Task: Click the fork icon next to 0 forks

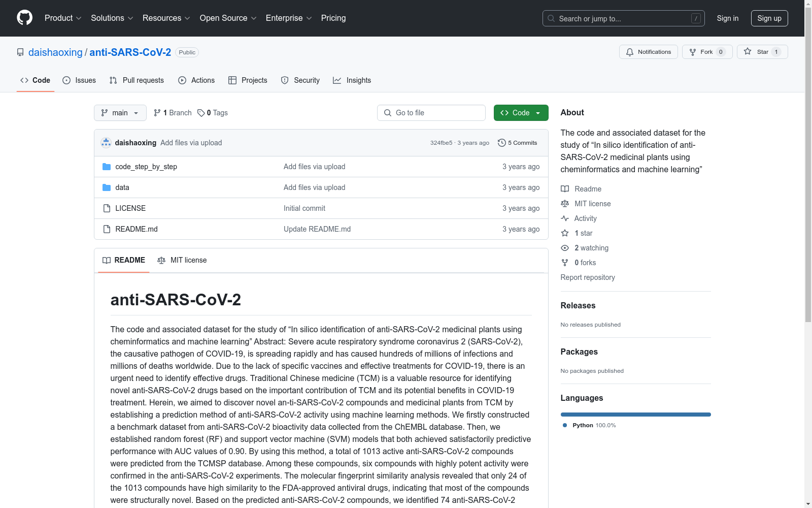Action: [565, 263]
